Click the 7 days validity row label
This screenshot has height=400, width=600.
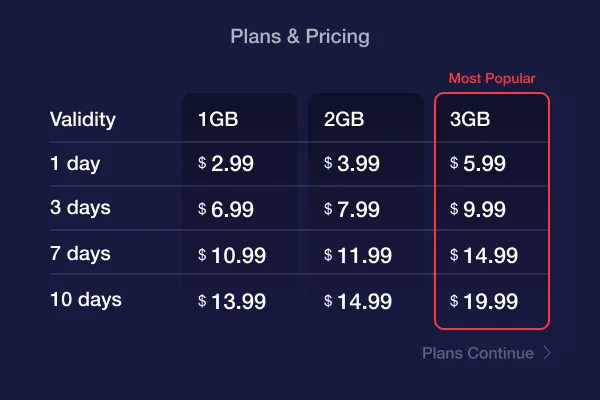[x=80, y=253]
